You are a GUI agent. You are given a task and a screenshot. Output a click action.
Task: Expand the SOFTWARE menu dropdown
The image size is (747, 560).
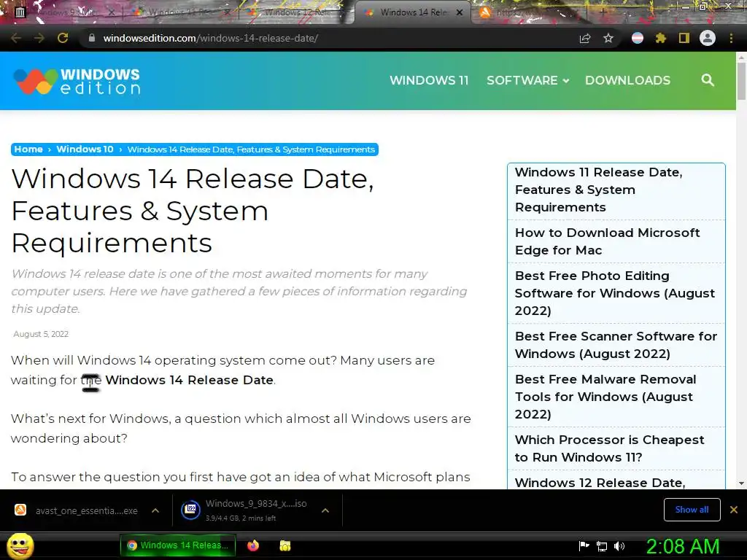(x=527, y=80)
